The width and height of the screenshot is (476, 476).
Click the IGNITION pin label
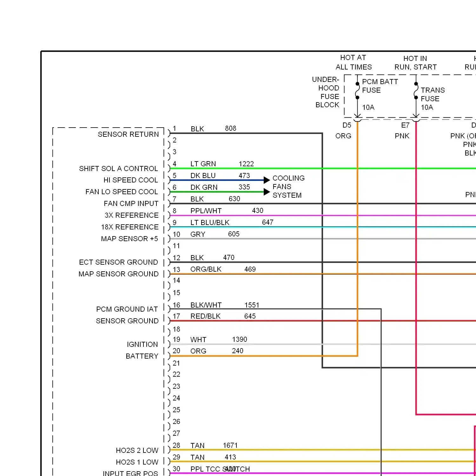coord(142,344)
